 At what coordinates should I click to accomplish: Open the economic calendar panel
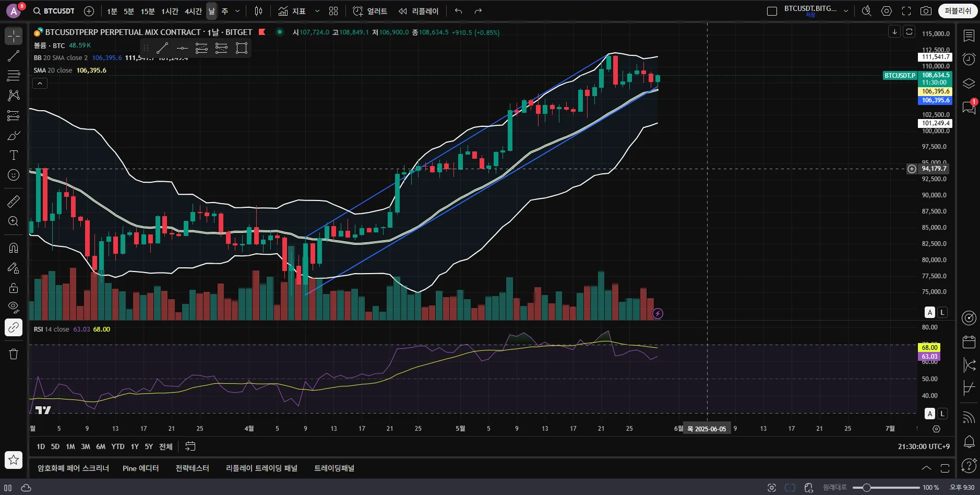tap(969, 342)
